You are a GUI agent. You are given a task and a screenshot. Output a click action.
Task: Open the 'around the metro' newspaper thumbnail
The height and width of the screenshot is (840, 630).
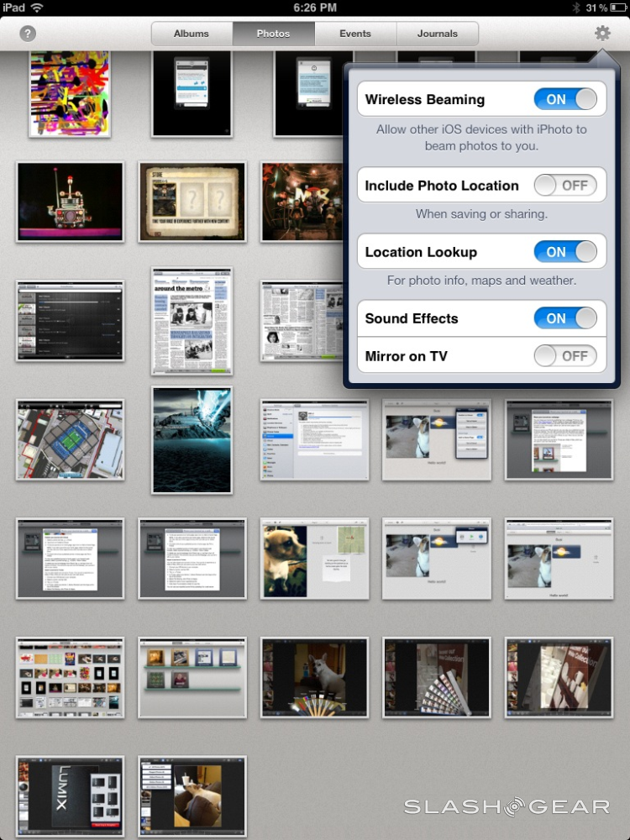192,321
